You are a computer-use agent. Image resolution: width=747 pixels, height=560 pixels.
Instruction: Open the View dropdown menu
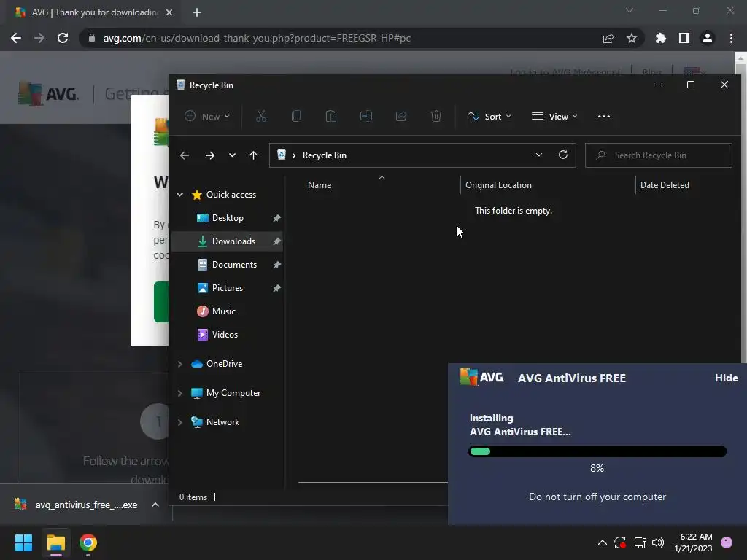(554, 116)
